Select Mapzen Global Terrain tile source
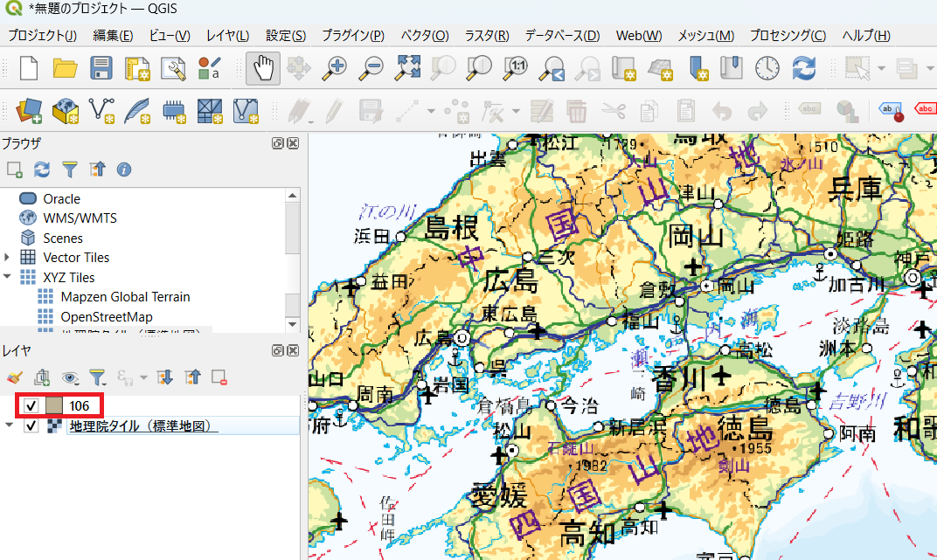 pos(125,297)
